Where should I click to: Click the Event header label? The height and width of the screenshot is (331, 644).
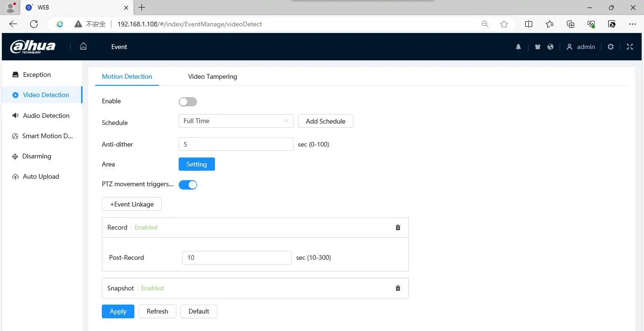pos(119,47)
